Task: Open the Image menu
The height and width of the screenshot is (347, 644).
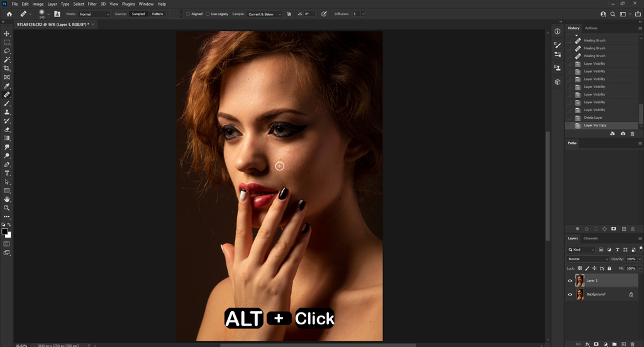Action: tap(38, 4)
